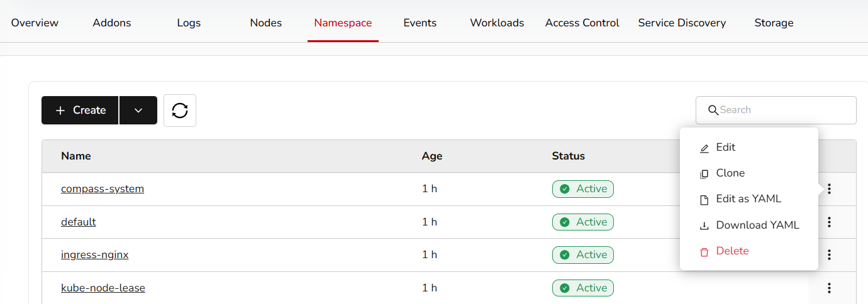This screenshot has width=868, height=304.
Task: Open the kube-node-lease namespace link
Action: tap(103, 288)
